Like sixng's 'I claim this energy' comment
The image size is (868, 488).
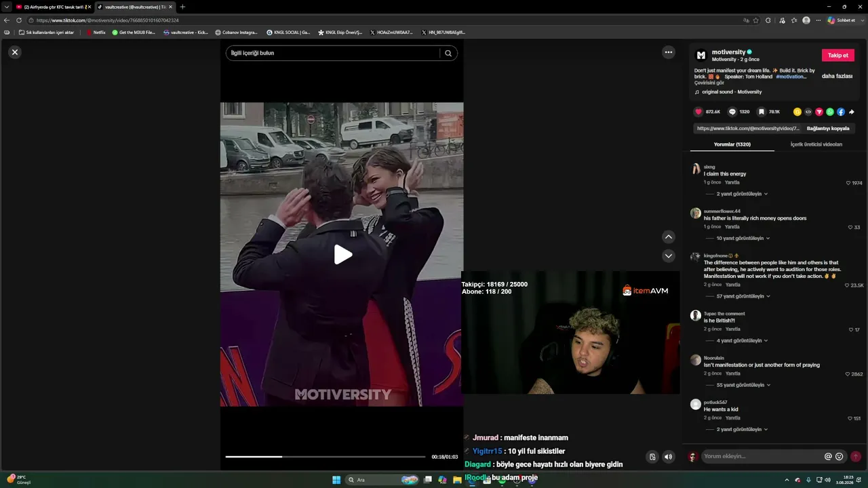tap(848, 183)
